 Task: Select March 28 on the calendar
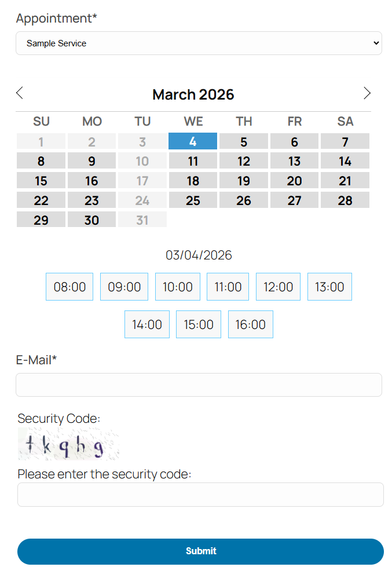point(345,201)
